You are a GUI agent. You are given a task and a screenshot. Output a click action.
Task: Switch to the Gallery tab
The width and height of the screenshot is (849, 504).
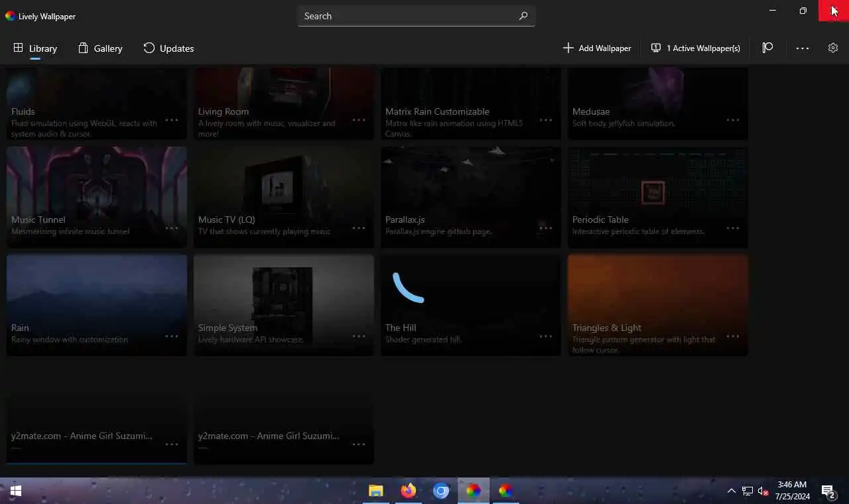(100, 48)
